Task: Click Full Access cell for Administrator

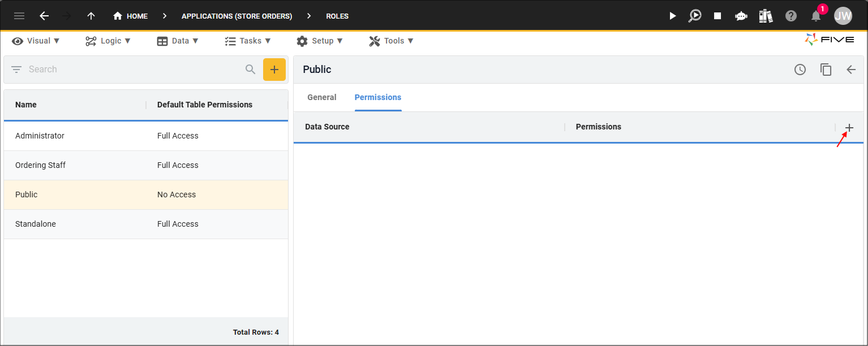Action: point(178,136)
